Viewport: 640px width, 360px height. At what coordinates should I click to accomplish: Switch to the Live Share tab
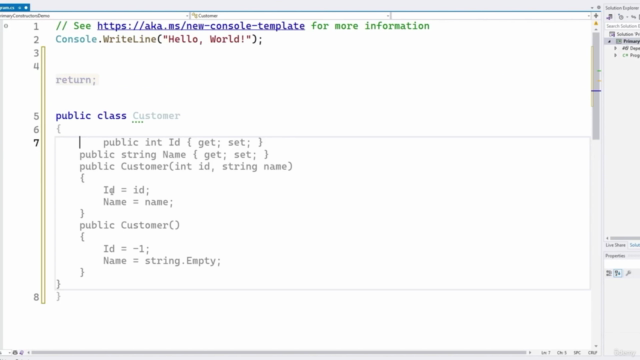[616, 245]
